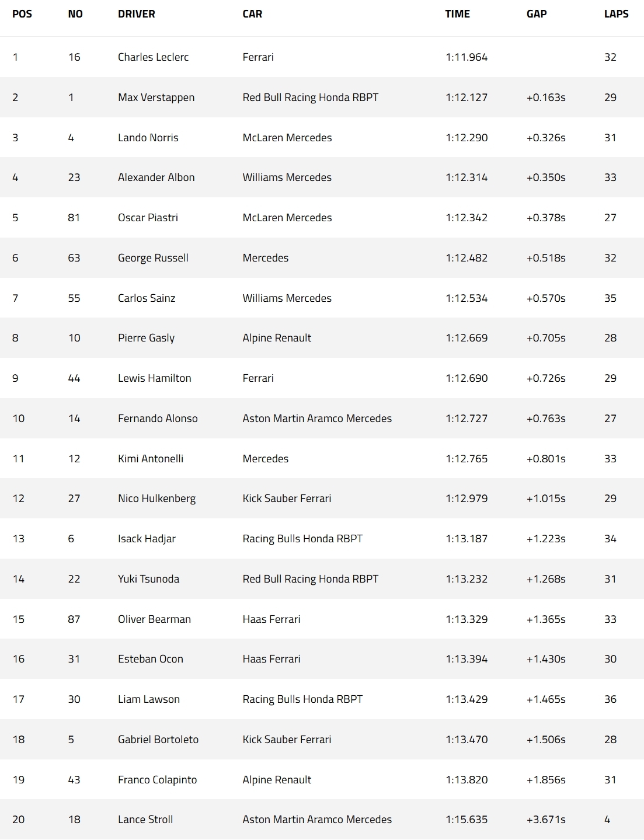
Task: Click the LAPS column header
Action: coord(616,14)
